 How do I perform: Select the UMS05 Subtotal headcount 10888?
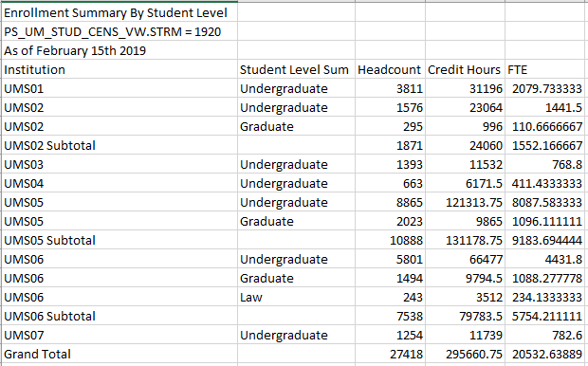(390, 240)
